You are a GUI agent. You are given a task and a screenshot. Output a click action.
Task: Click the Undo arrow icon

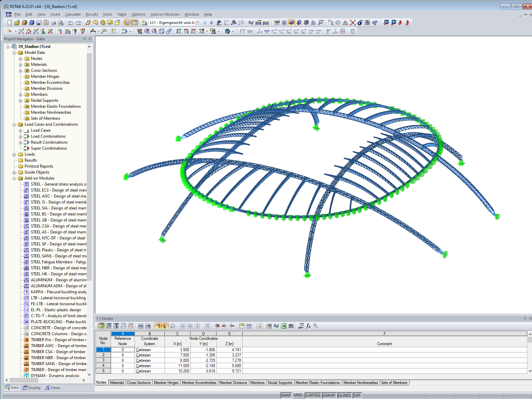[70, 23]
